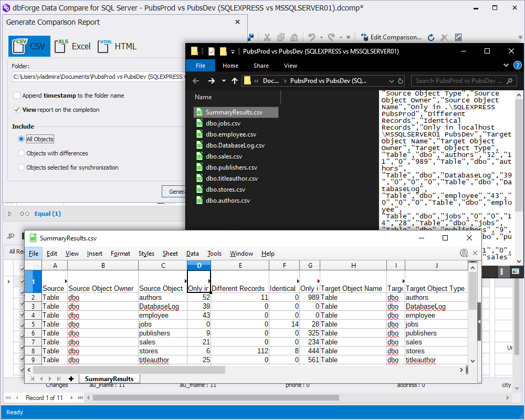The image size is (525, 420).
Task: Click Explorer Back navigation arrow
Action: (196, 81)
